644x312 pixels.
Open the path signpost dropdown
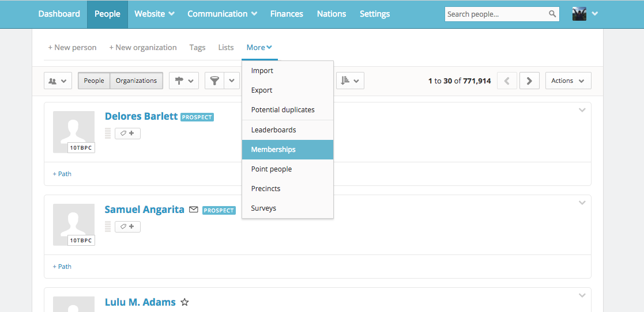pyautogui.click(x=184, y=81)
